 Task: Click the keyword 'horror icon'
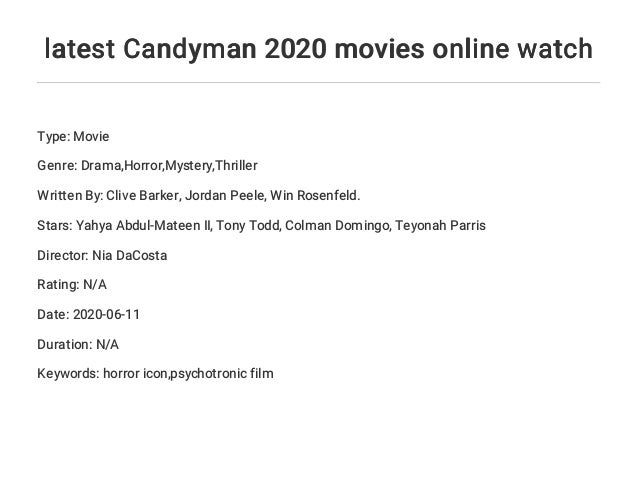135,374
